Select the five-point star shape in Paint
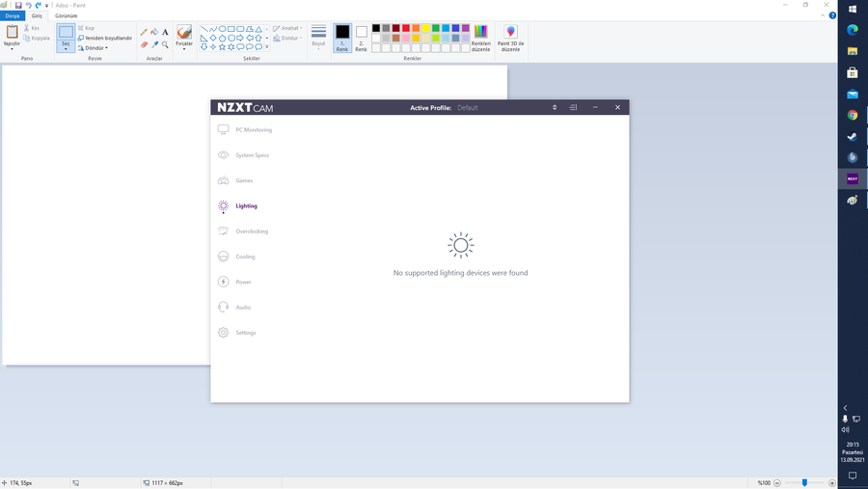 (x=222, y=47)
